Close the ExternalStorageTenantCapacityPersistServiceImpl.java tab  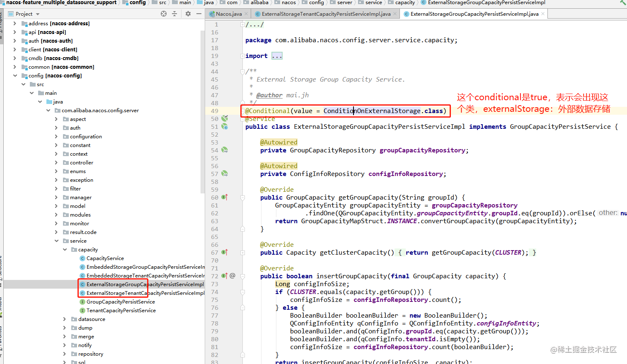point(395,14)
